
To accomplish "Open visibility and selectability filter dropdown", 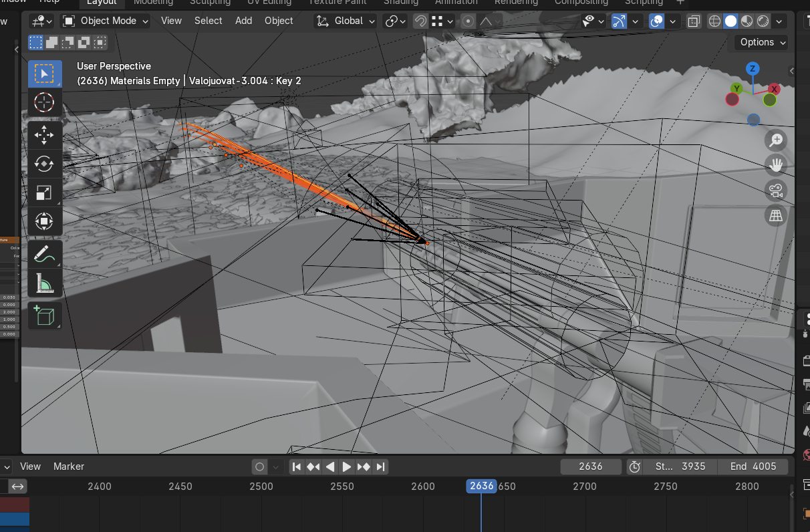I will point(593,21).
